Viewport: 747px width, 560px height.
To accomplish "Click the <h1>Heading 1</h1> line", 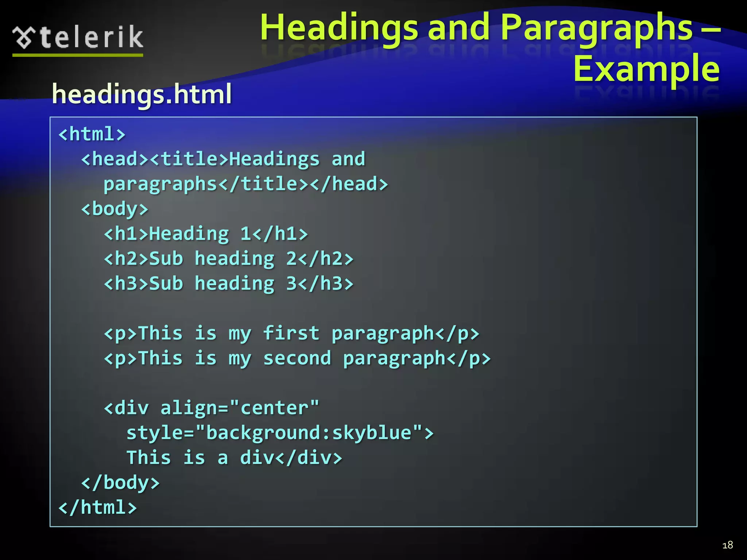I will (206, 234).
